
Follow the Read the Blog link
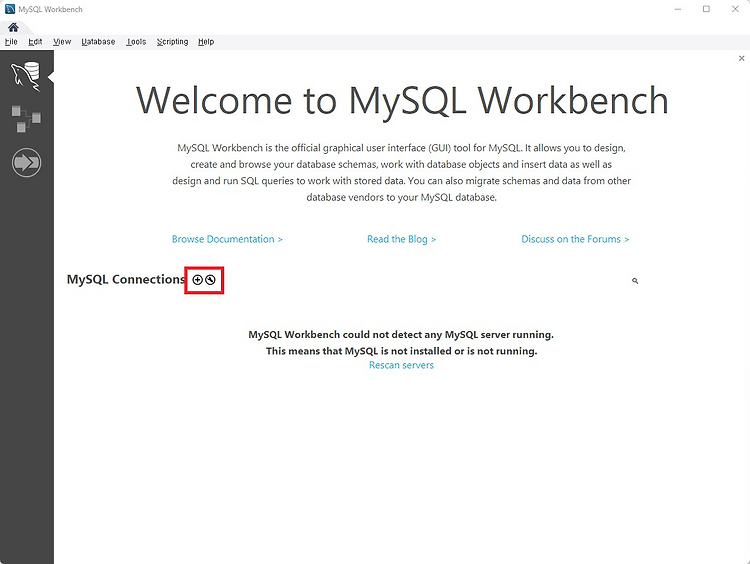pyautogui.click(x=401, y=239)
